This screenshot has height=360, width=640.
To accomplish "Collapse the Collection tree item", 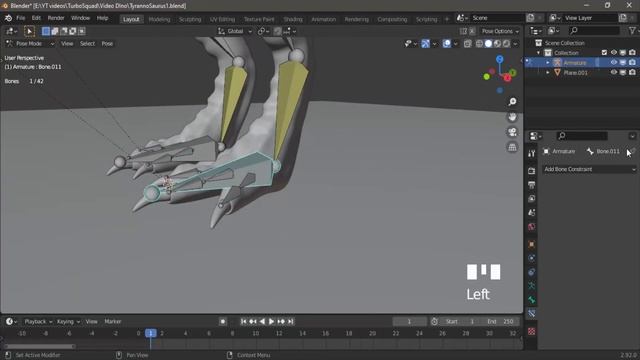I will [x=538, y=53].
